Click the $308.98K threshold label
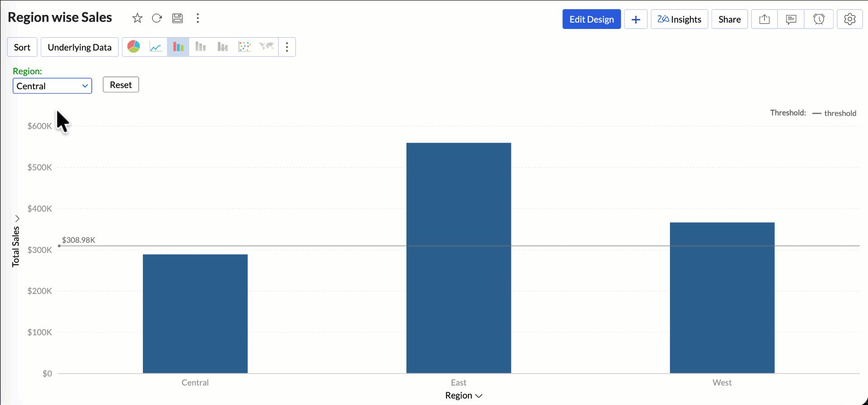The image size is (868, 405). click(79, 240)
